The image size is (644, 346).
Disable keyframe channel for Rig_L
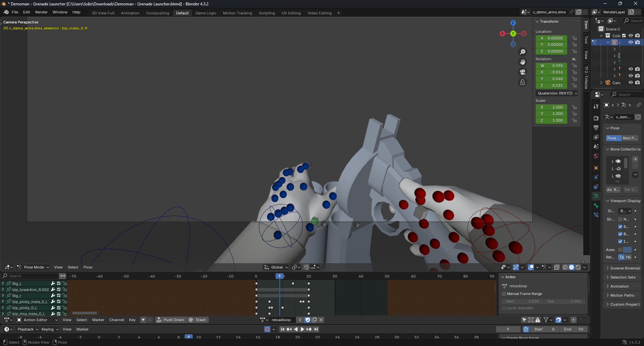coord(59,284)
